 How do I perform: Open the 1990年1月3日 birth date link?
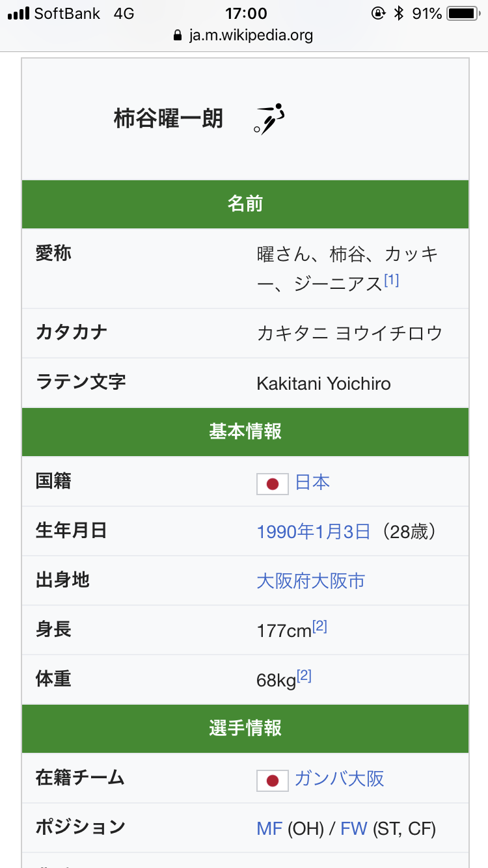point(314,532)
